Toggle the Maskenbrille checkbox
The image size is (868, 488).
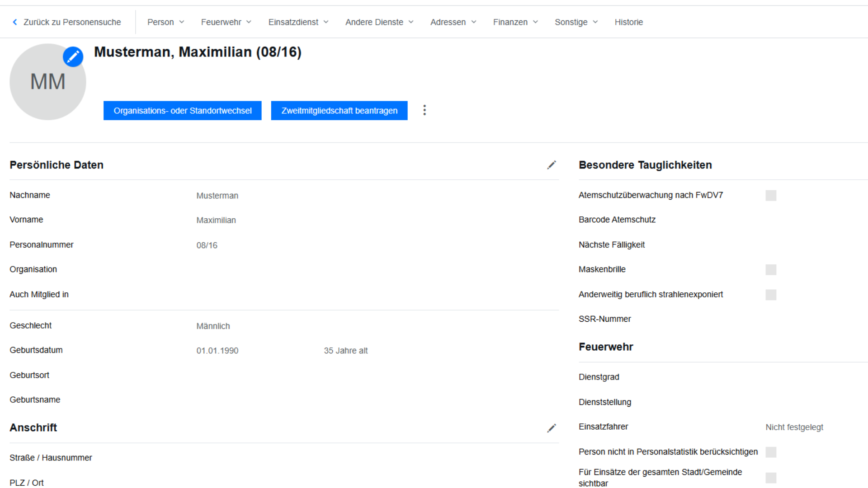pyautogui.click(x=771, y=270)
